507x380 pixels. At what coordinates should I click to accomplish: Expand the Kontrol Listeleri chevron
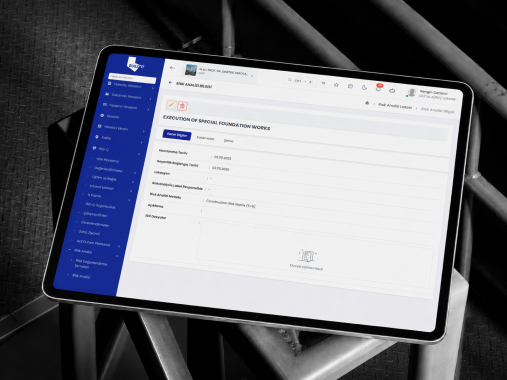pos(131,191)
